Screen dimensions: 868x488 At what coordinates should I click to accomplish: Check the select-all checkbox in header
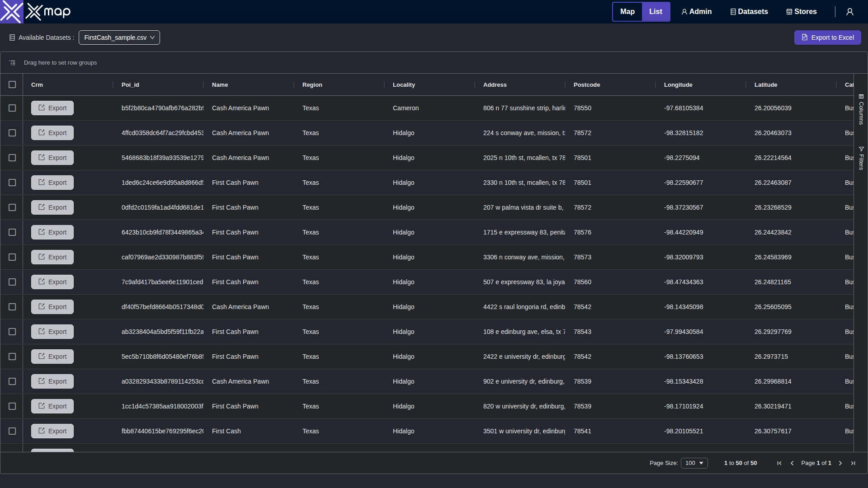coord(12,84)
